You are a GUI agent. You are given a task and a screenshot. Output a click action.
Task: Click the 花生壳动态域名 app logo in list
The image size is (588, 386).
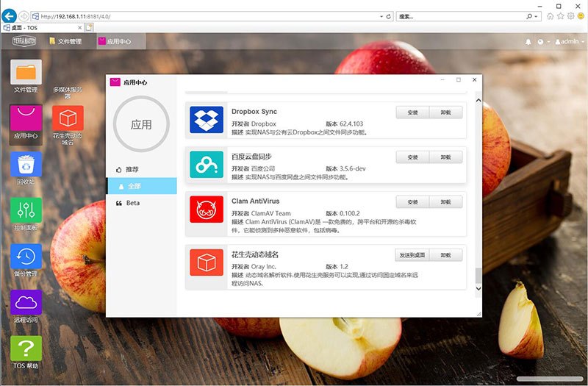(207, 262)
